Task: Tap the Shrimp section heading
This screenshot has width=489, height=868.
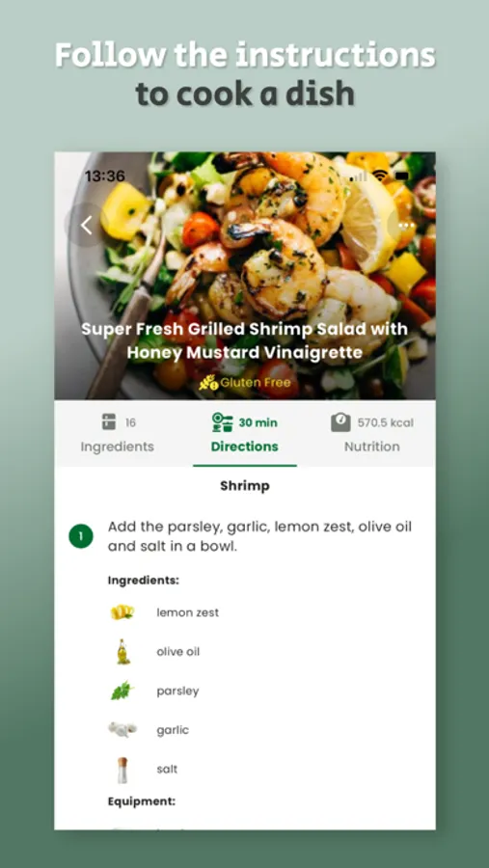Action: click(245, 486)
